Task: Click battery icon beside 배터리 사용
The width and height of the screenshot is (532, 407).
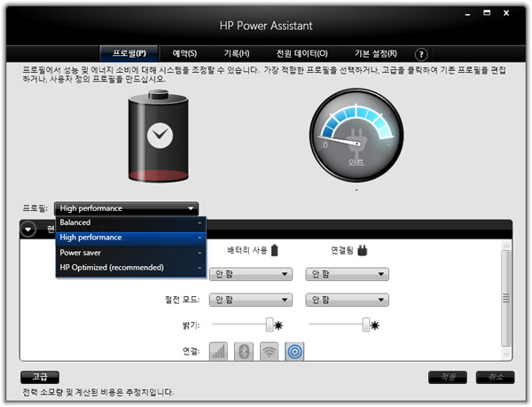Action: (x=275, y=250)
